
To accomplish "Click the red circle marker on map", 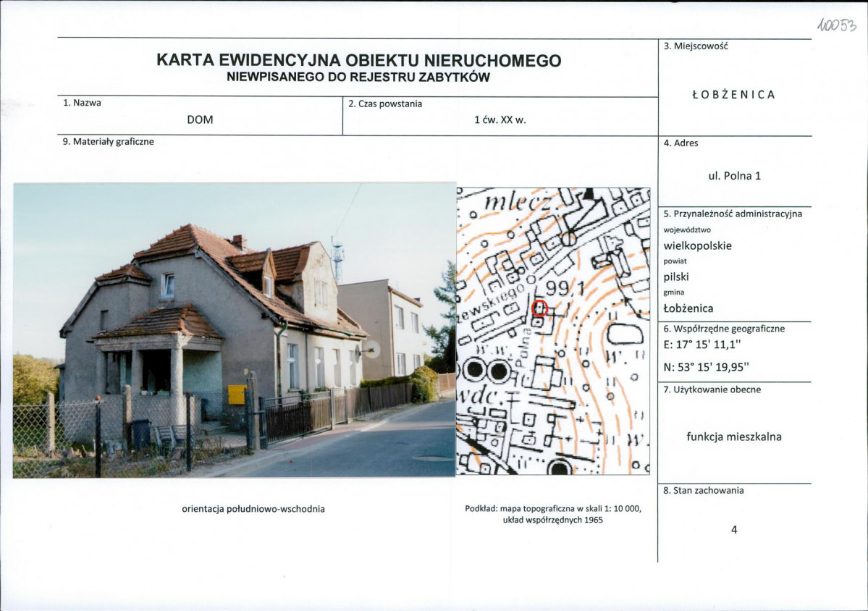I will pos(540,308).
